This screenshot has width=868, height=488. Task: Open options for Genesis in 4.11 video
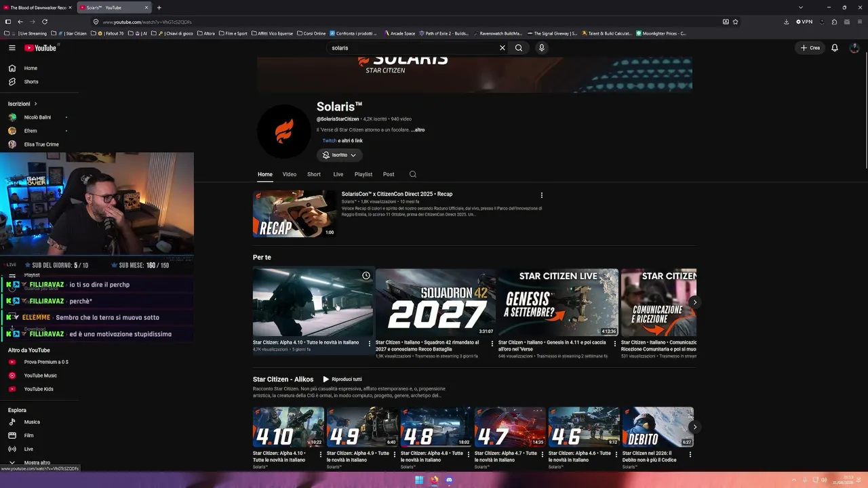(615, 344)
